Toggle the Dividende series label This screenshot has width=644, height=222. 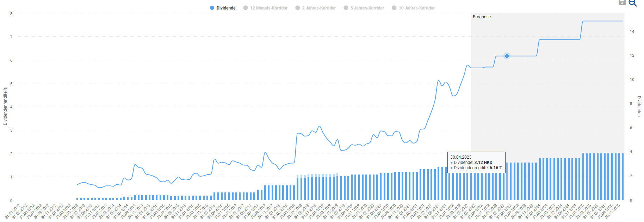tap(226, 8)
